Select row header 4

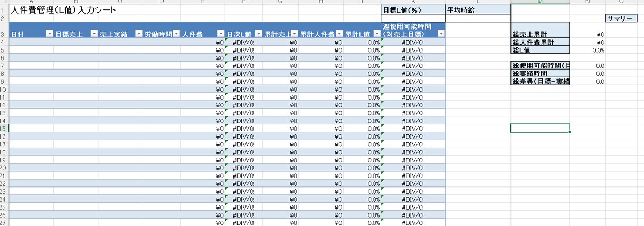point(4,42)
